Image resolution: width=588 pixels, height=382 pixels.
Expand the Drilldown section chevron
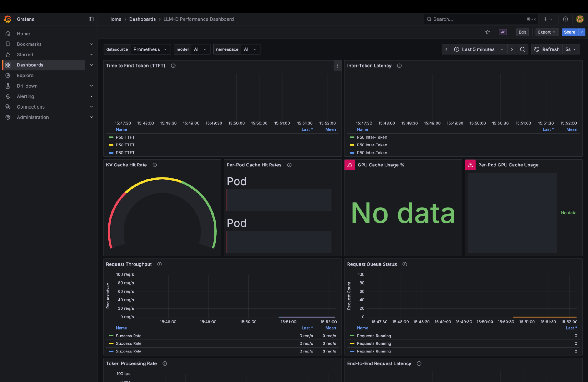point(91,86)
